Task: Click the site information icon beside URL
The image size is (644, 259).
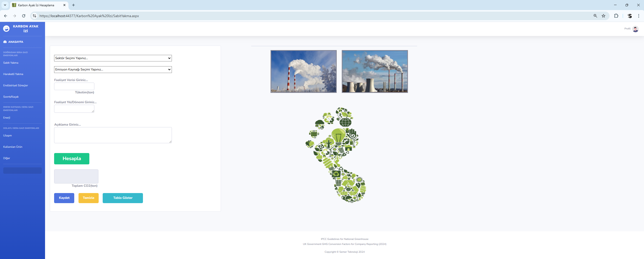Action: [x=34, y=16]
